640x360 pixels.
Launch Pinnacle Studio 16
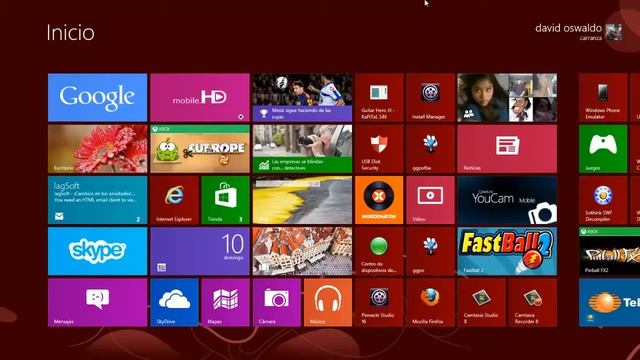[x=379, y=302]
